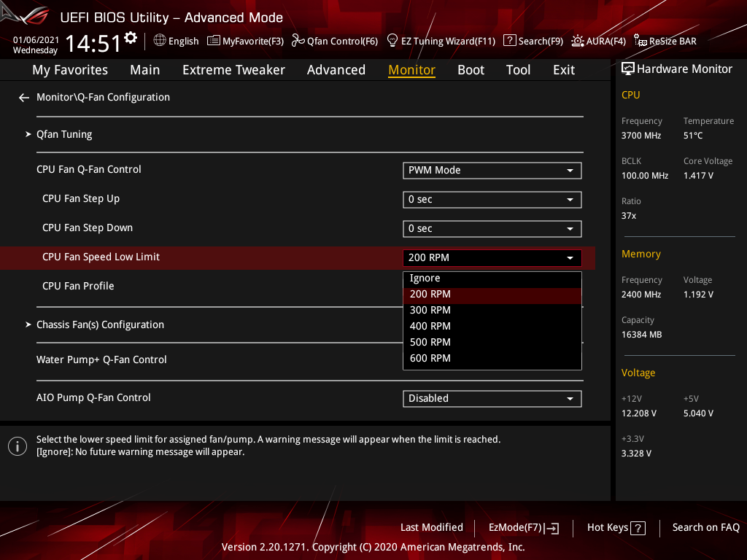
Task: Click the English language button
Action: [177, 41]
